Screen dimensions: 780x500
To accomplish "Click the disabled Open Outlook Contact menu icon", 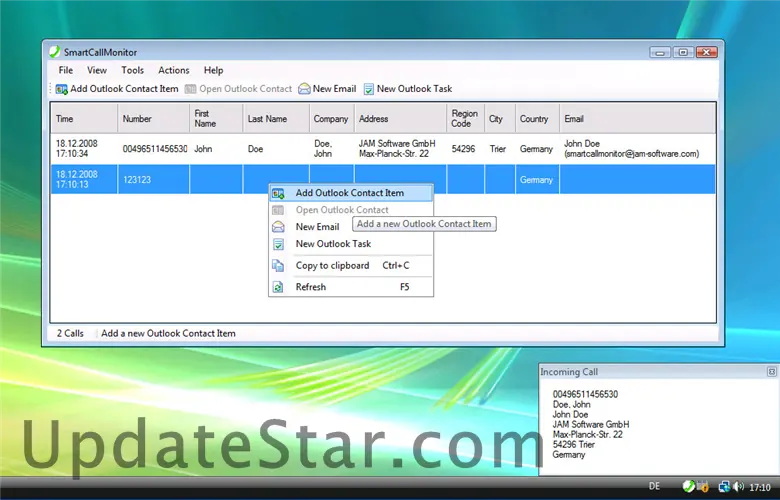I will tap(278, 210).
